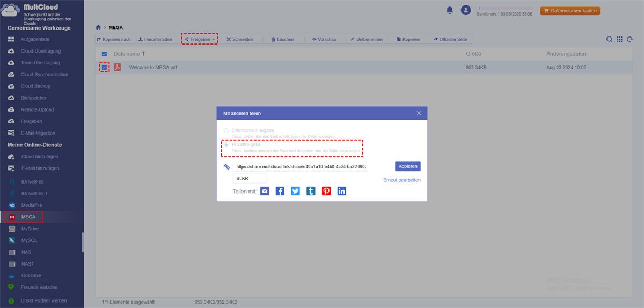The width and height of the screenshot is (644, 308).
Task: Open Remote-Upload in sidebar
Action: [36, 109]
